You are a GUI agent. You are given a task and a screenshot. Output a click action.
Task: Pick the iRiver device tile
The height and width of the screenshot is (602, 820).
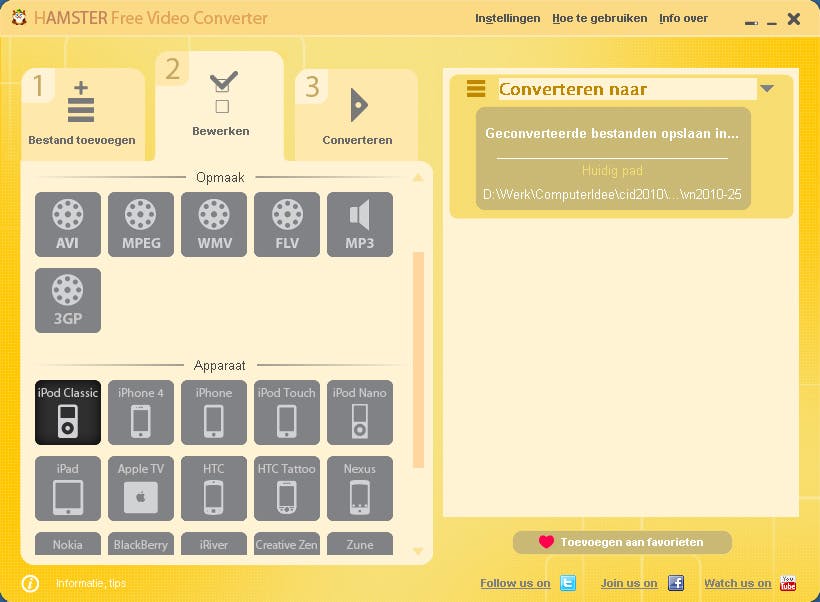(x=214, y=544)
